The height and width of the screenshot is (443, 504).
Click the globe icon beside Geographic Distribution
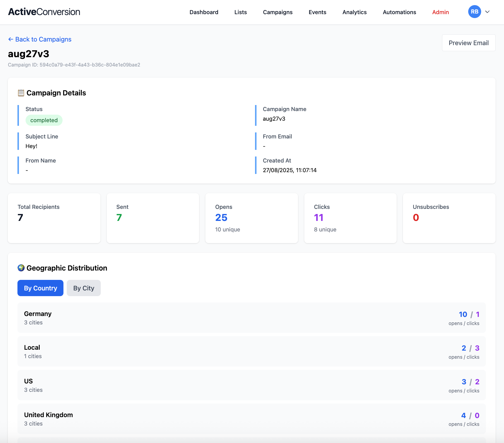pyautogui.click(x=21, y=268)
